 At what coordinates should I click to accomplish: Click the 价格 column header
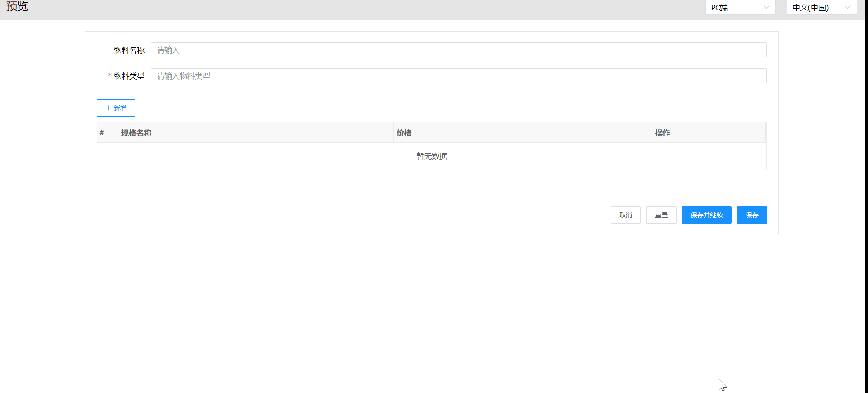tap(404, 133)
